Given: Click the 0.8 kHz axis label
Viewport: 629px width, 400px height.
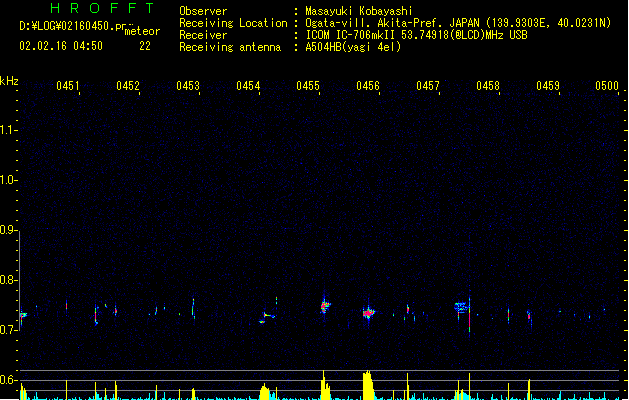Looking at the screenshot, I should (8, 280).
